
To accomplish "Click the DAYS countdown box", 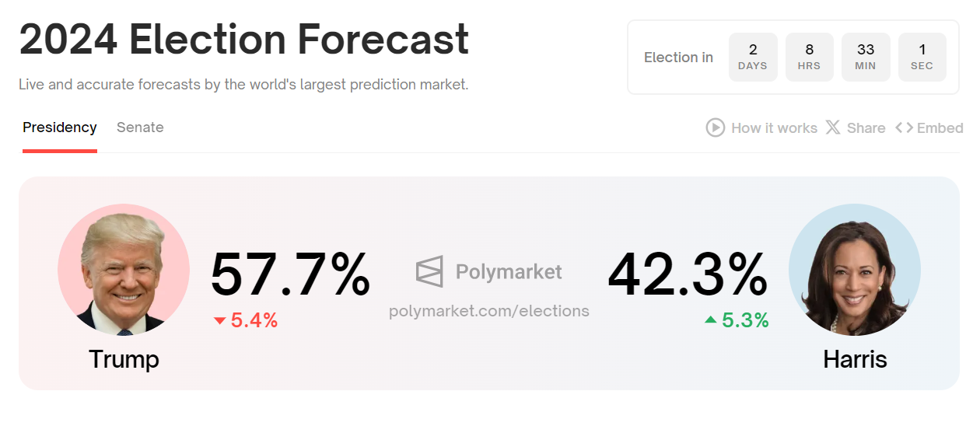I will point(753,57).
